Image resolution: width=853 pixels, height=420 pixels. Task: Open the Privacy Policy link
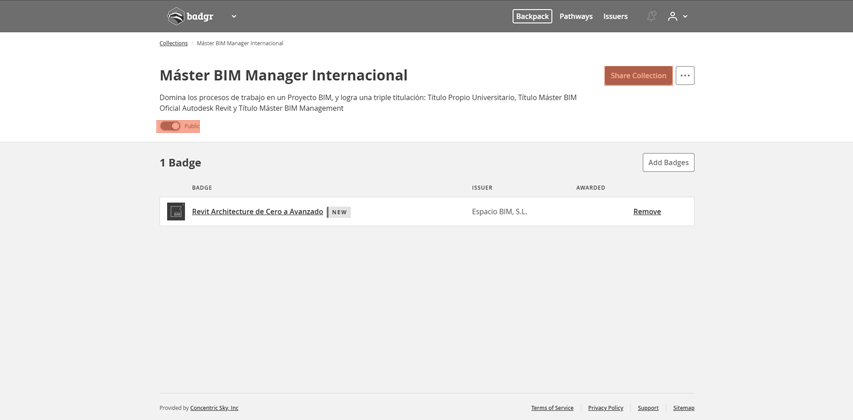tap(605, 408)
